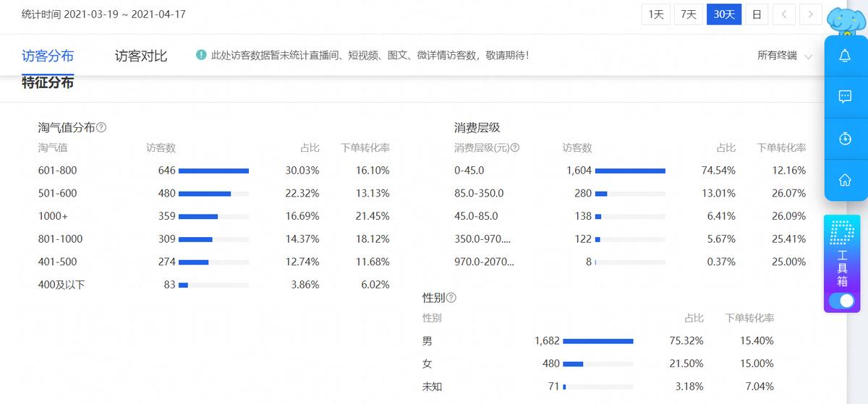Select the 日 date granularity button
The image size is (868, 404).
(756, 14)
